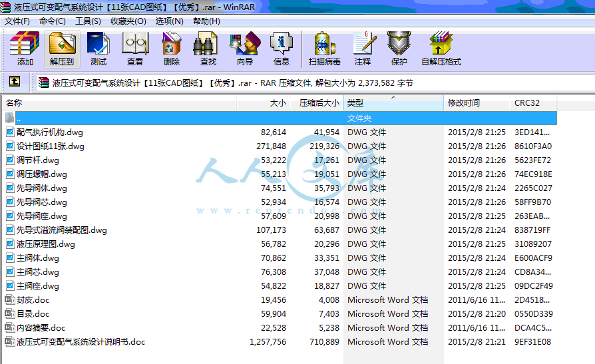This screenshot has height=364, width=595.
Task: Click modified time 2015/2/8 21:21
Action: point(477,341)
